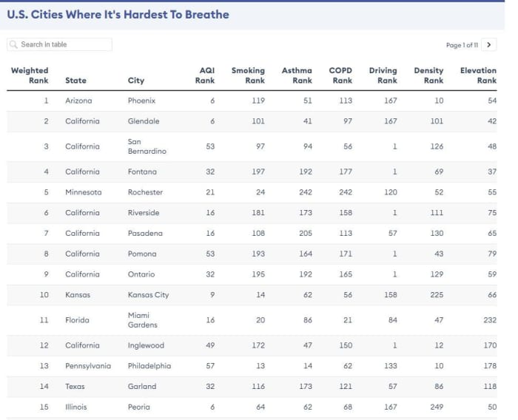518x420 pixels.
Task: Sort table by State column header
Action: (x=75, y=81)
